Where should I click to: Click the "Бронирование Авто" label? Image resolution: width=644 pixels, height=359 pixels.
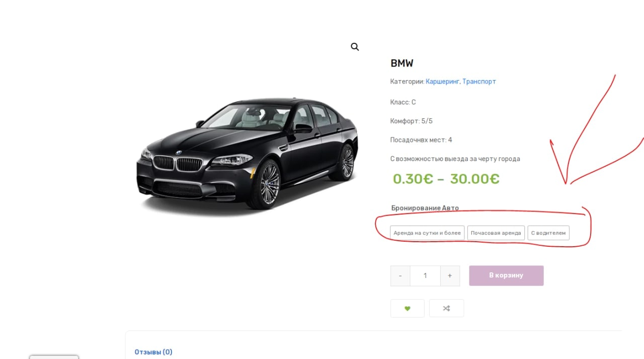425,208
